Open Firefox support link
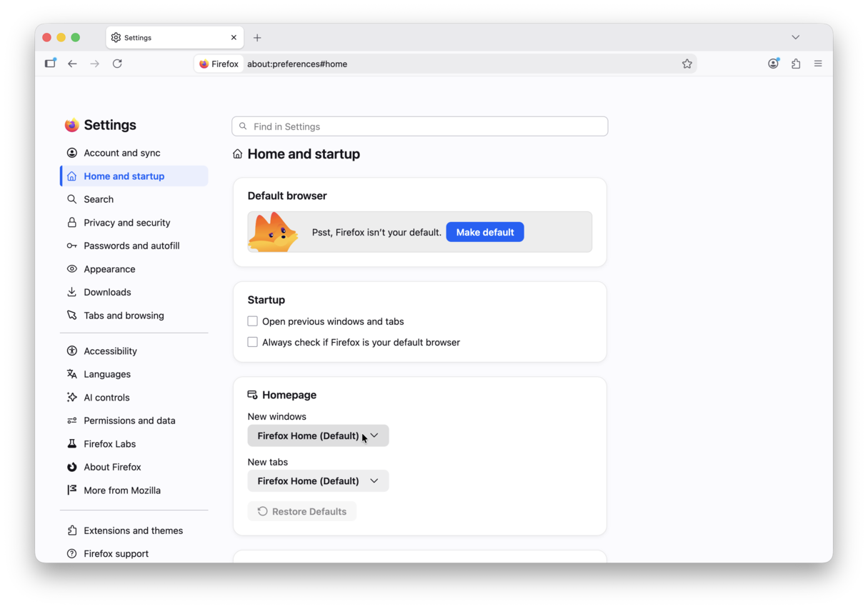 (134, 553)
